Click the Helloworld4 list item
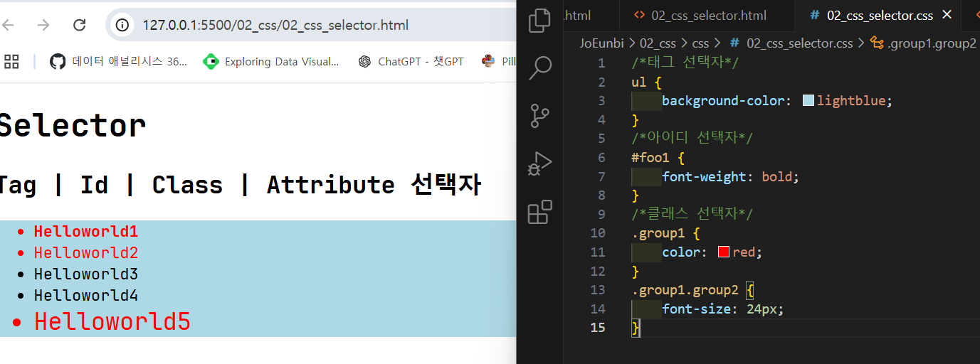This screenshot has width=980, height=364. (86, 295)
